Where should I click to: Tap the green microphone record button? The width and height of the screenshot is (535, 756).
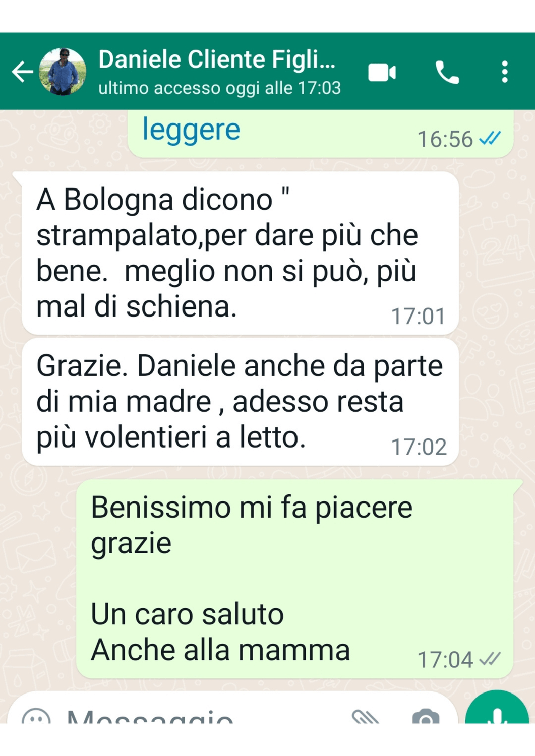[497, 708]
